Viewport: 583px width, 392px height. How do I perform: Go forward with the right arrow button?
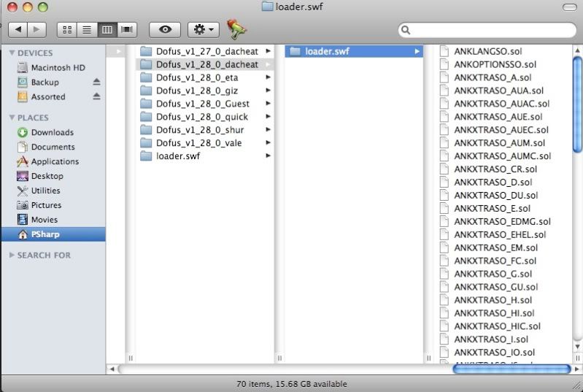36,30
